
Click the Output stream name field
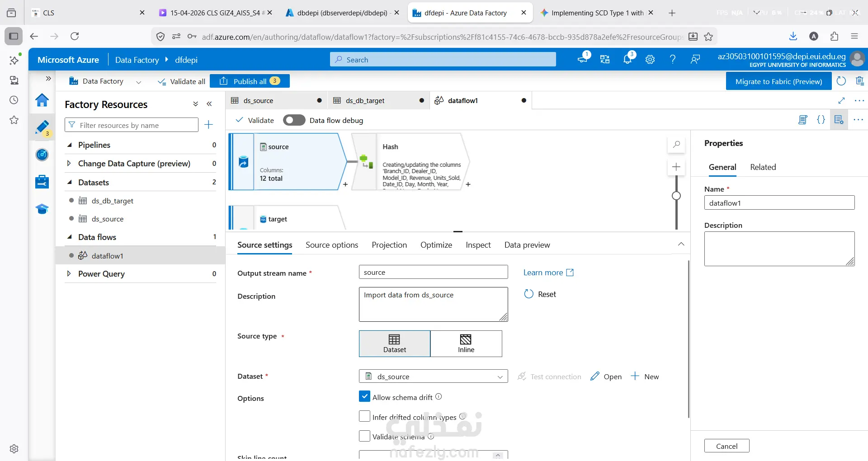433,272
